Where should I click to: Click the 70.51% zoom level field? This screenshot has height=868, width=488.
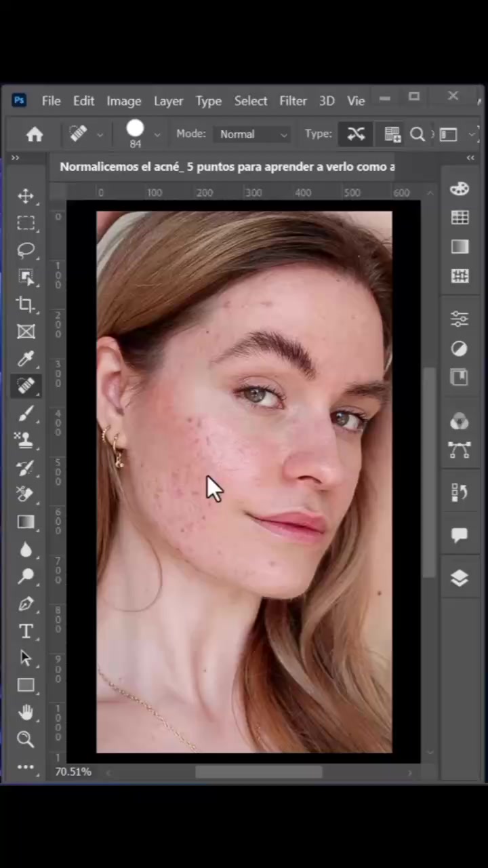(x=73, y=772)
